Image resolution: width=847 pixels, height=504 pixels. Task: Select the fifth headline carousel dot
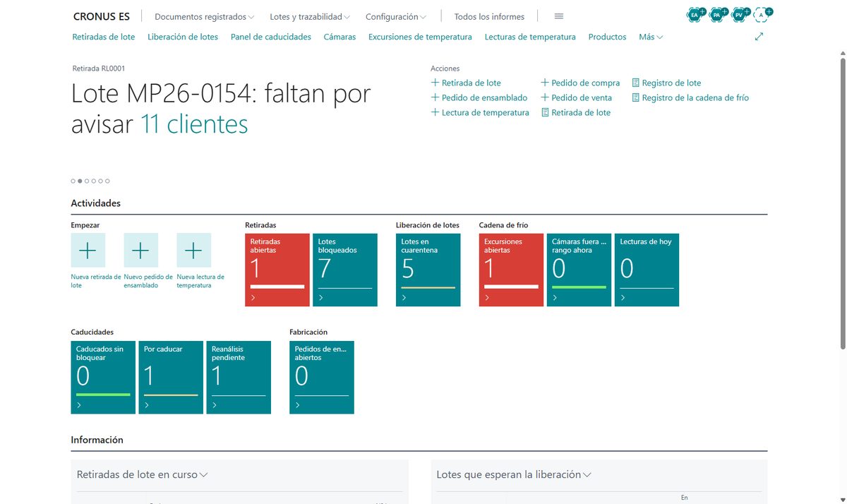[100, 181]
